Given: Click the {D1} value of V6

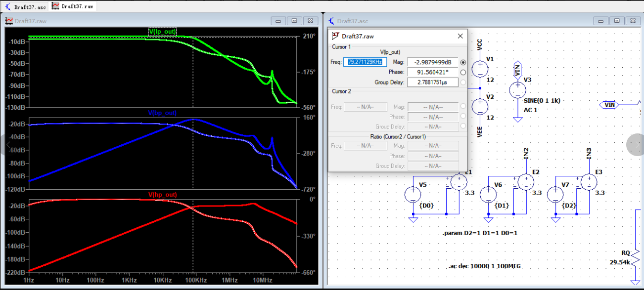Looking at the screenshot, I should click(502, 205).
